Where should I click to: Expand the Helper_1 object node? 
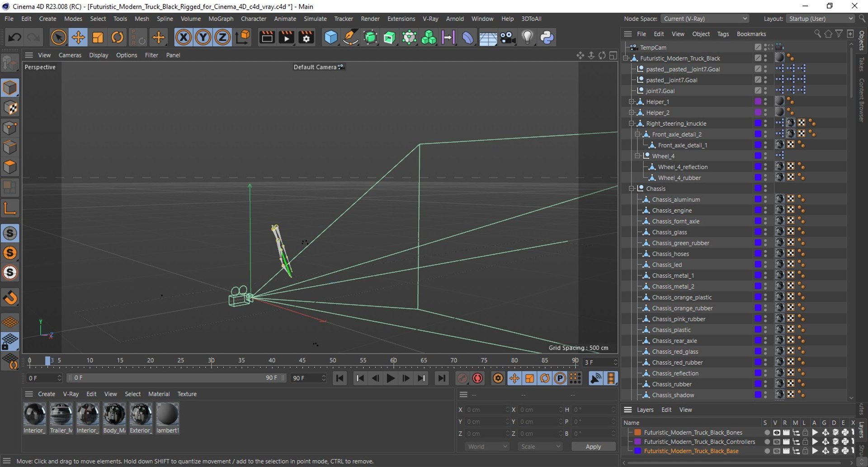pos(632,102)
